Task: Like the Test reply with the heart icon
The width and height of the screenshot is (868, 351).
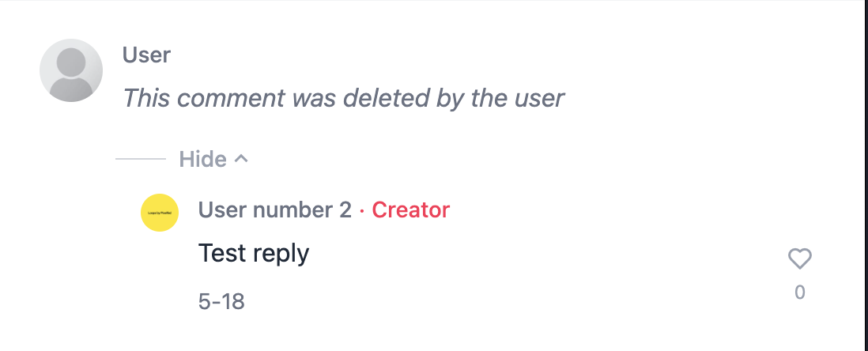Action: click(800, 259)
